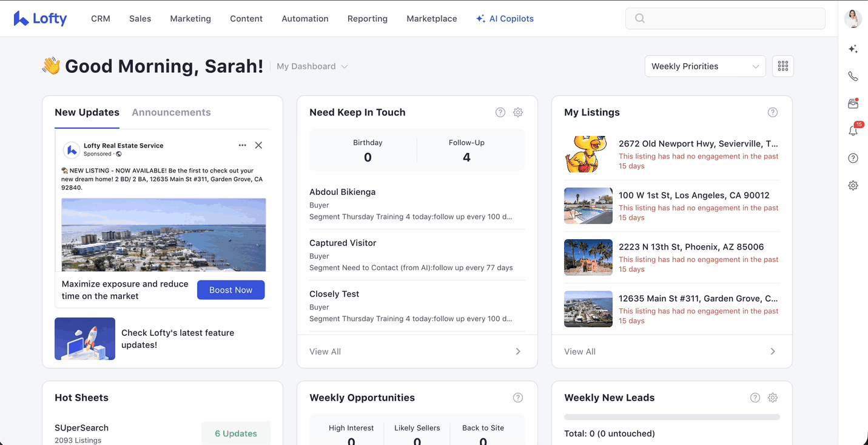
Task: Open the AI sparkle icon in right sidebar
Action: click(x=853, y=49)
